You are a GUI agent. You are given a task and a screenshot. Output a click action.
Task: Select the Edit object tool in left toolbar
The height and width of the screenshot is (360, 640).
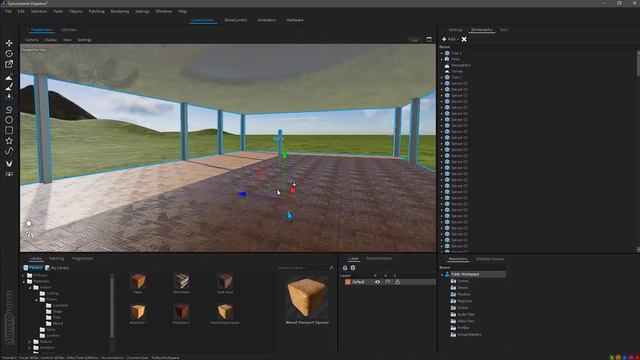[x=9, y=64]
